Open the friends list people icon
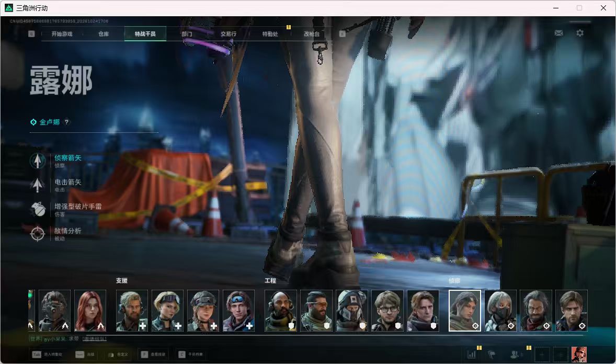616x364 pixels. point(514,355)
